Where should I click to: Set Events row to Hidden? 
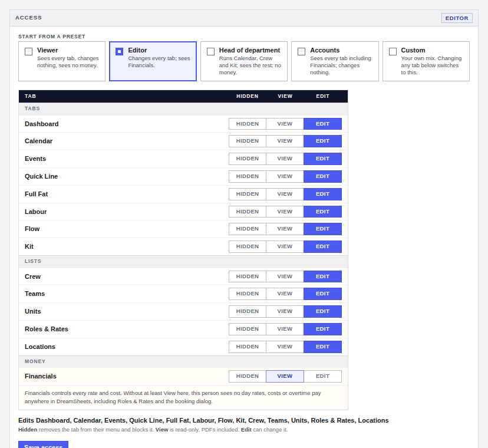[x=248, y=159]
